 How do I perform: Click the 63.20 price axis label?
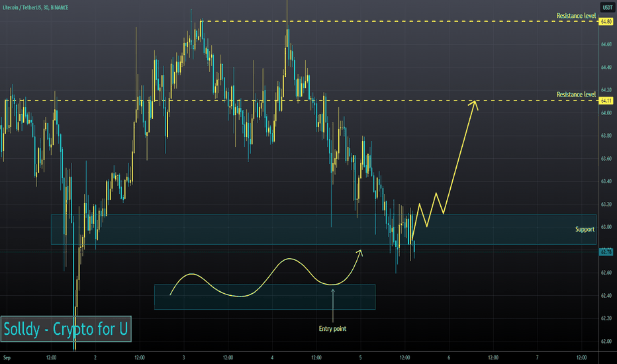[606, 205]
